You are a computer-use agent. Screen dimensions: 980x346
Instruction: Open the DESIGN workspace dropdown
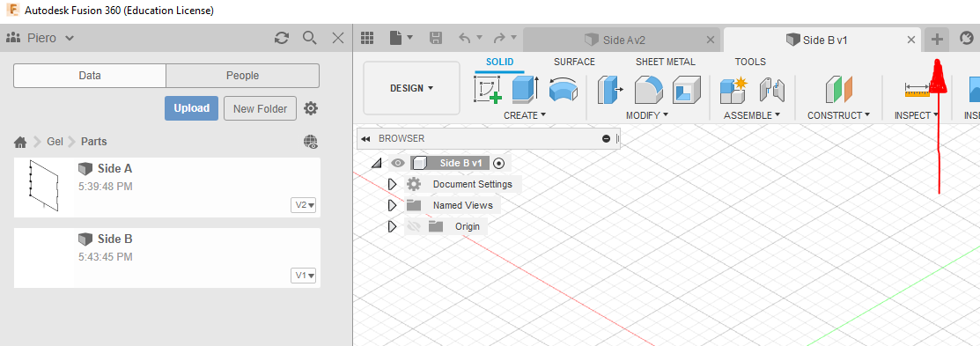[411, 88]
